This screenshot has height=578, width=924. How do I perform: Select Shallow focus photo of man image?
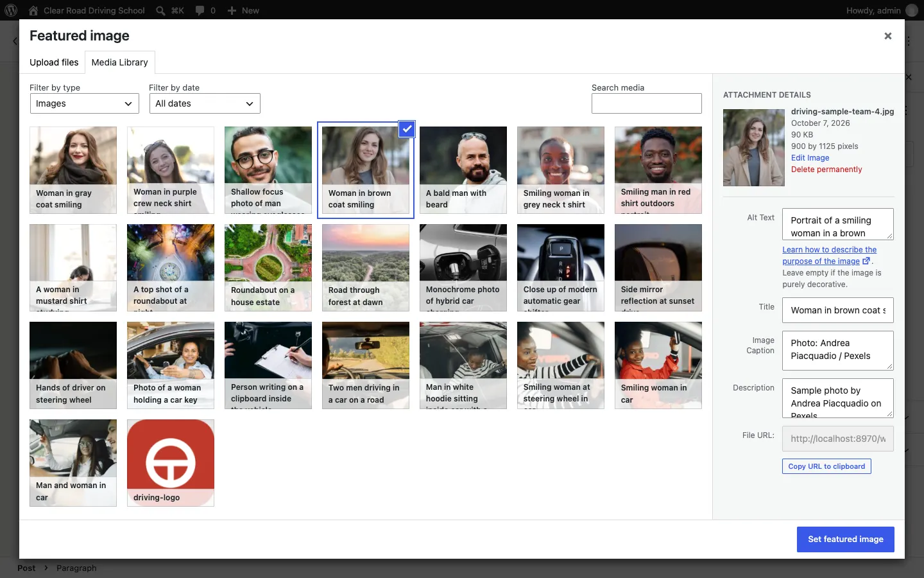pos(268,170)
